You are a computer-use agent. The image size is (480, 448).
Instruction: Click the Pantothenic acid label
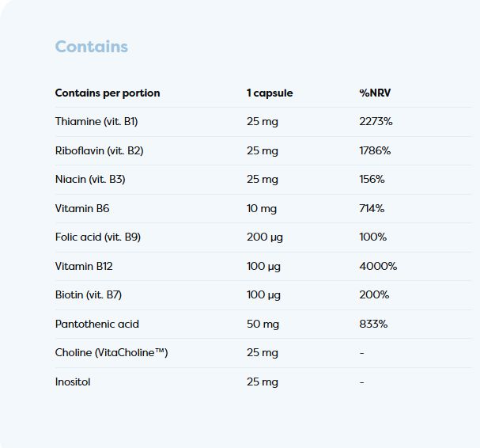coord(96,324)
